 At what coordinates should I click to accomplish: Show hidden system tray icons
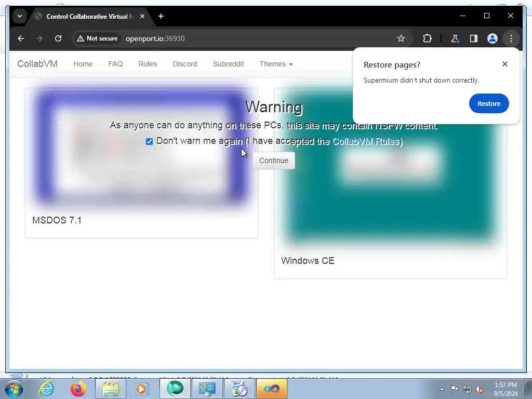pos(442,389)
